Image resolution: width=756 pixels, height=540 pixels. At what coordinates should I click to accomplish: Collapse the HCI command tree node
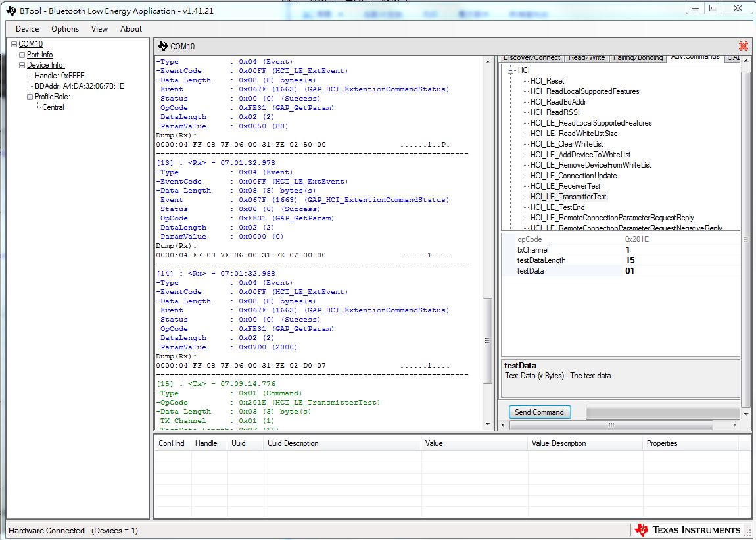pyautogui.click(x=511, y=70)
